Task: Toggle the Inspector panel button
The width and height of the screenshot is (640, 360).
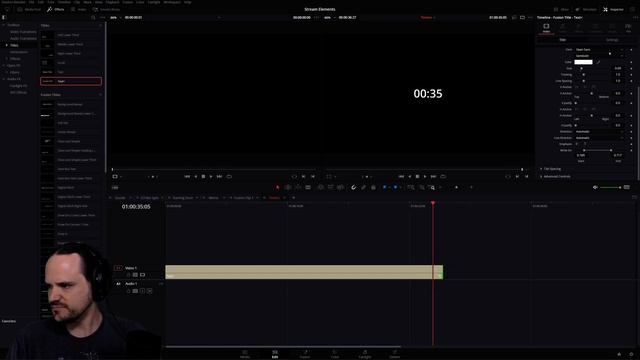Action: [x=613, y=9]
